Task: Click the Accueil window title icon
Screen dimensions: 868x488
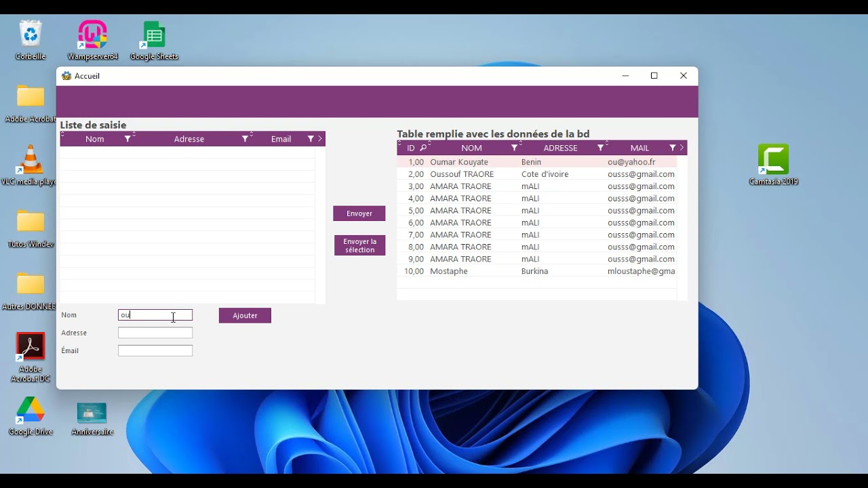Action: pos(66,76)
